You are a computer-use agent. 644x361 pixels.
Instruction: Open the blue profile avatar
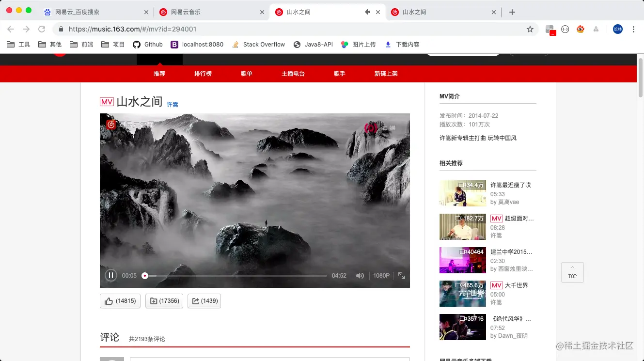tap(618, 29)
